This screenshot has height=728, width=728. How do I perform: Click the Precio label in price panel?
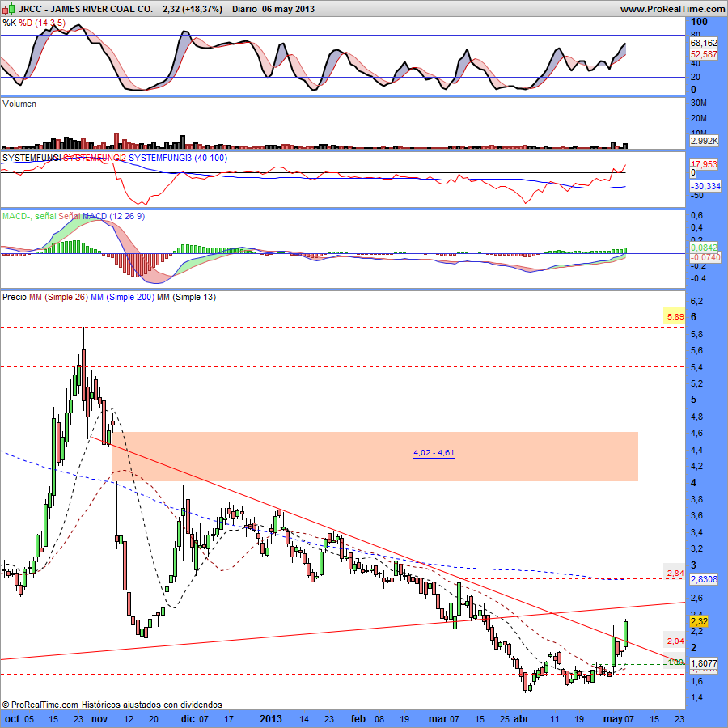pos(15,297)
